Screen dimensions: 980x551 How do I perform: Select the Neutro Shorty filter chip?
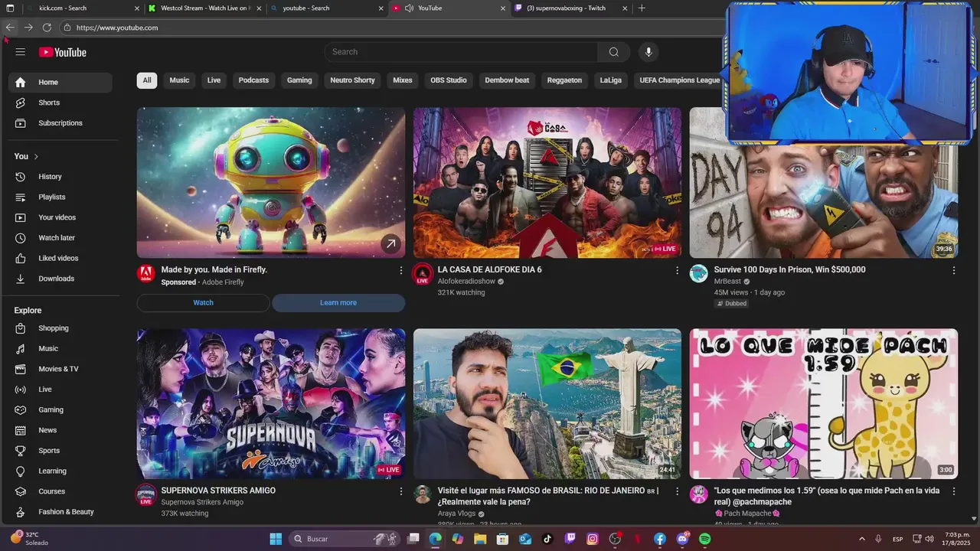(x=352, y=80)
